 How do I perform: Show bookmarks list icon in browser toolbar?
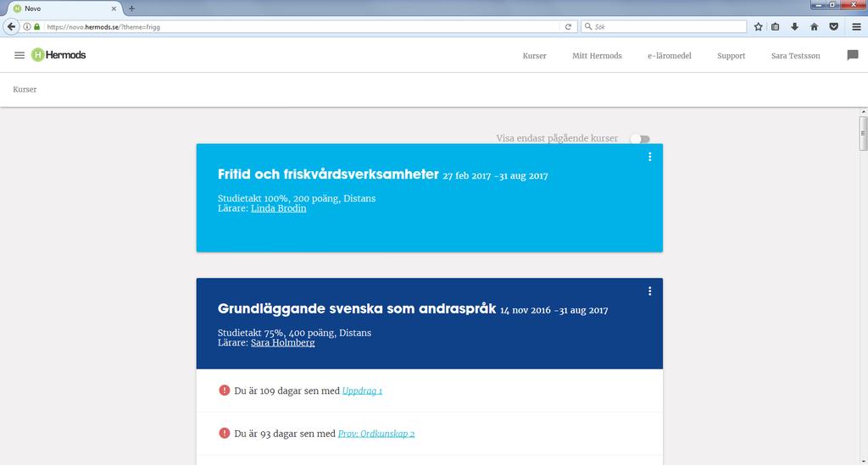click(776, 26)
